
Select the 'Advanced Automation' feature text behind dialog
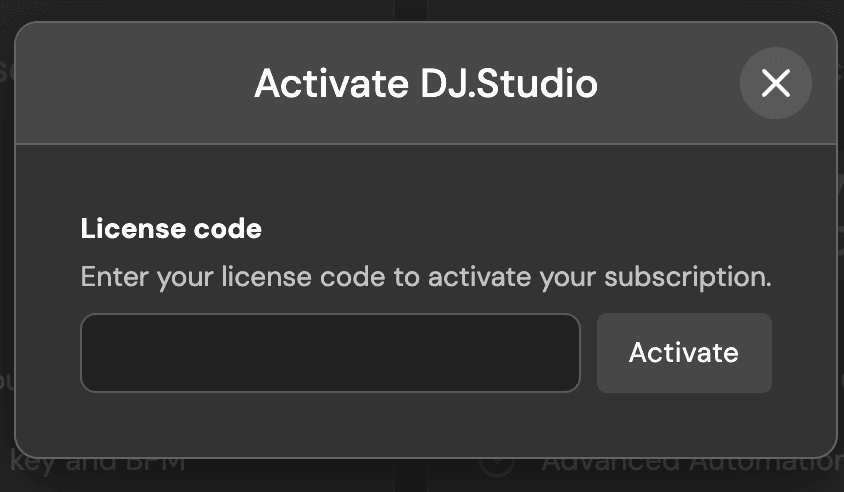click(x=692, y=463)
